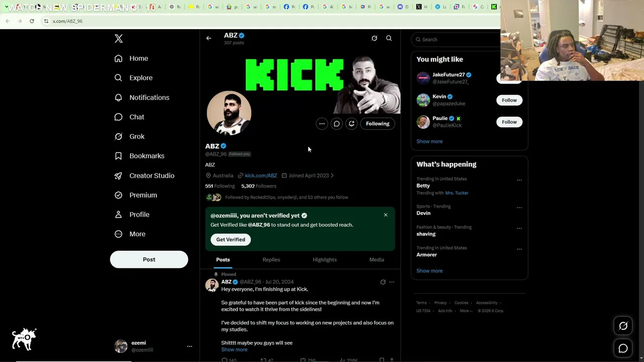Switch to the Media tab

(x=377, y=260)
